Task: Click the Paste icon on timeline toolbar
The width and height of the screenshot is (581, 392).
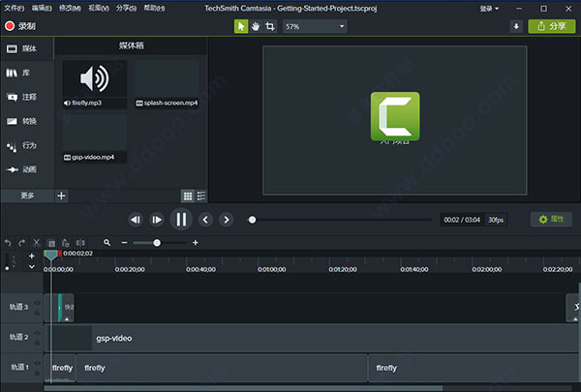Action: (x=66, y=243)
